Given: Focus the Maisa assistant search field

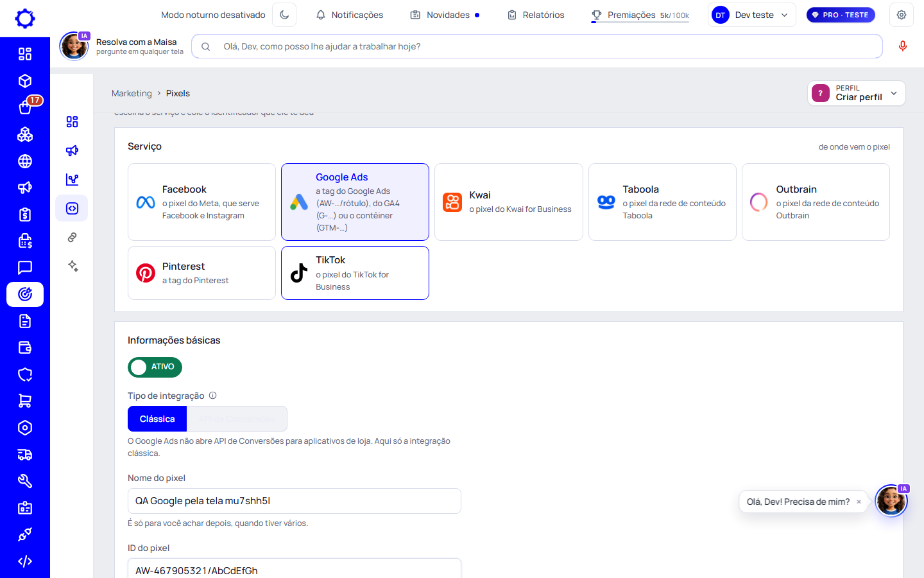Looking at the screenshot, I should (537, 46).
